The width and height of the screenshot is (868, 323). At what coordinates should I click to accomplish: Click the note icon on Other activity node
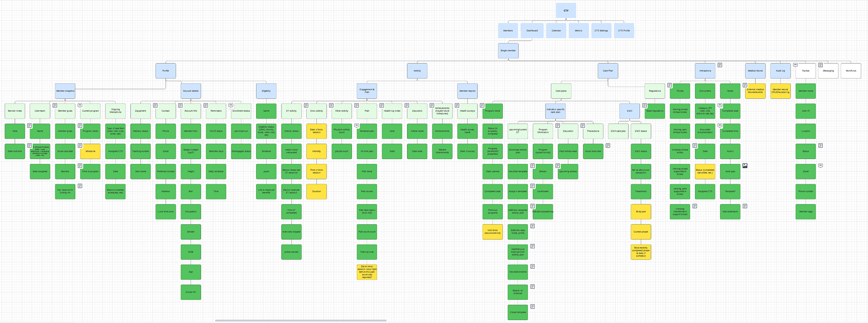(331, 105)
